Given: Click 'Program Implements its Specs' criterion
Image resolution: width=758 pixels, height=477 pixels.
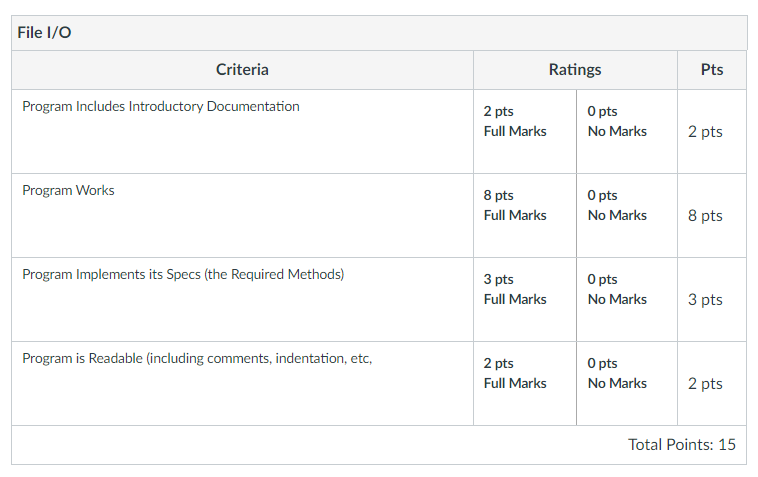Looking at the screenshot, I should pyautogui.click(x=183, y=275).
